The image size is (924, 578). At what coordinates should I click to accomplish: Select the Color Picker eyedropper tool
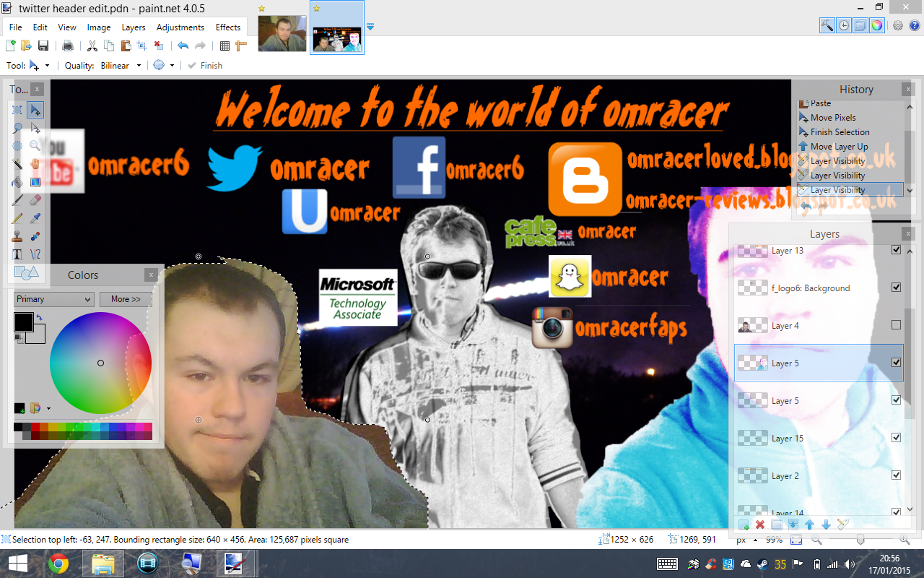pyautogui.click(x=35, y=218)
